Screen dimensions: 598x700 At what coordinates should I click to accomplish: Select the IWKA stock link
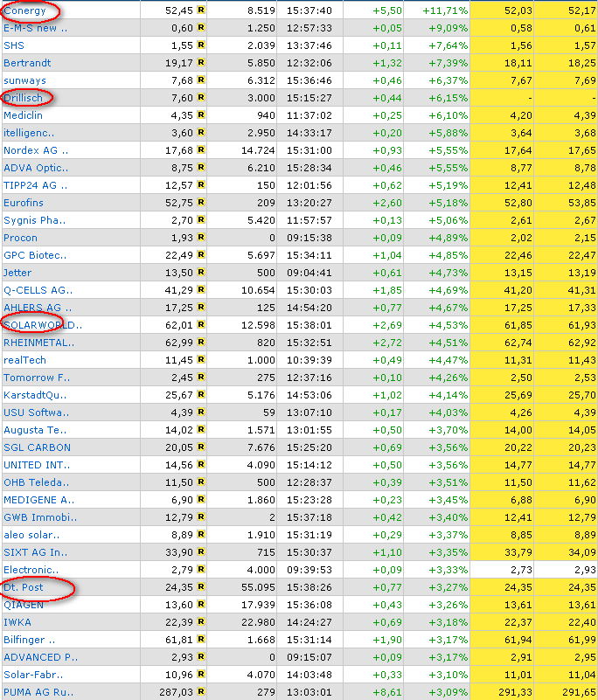pos(17,622)
